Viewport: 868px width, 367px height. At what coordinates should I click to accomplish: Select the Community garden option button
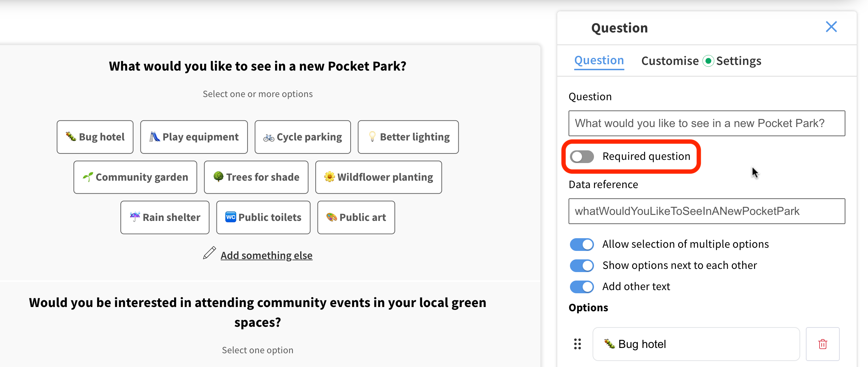[135, 177]
